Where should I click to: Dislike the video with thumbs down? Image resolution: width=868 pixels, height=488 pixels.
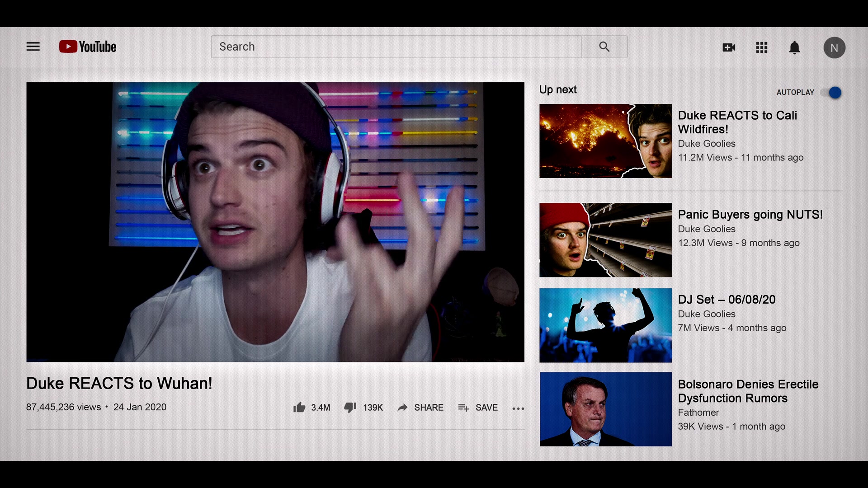tap(350, 407)
